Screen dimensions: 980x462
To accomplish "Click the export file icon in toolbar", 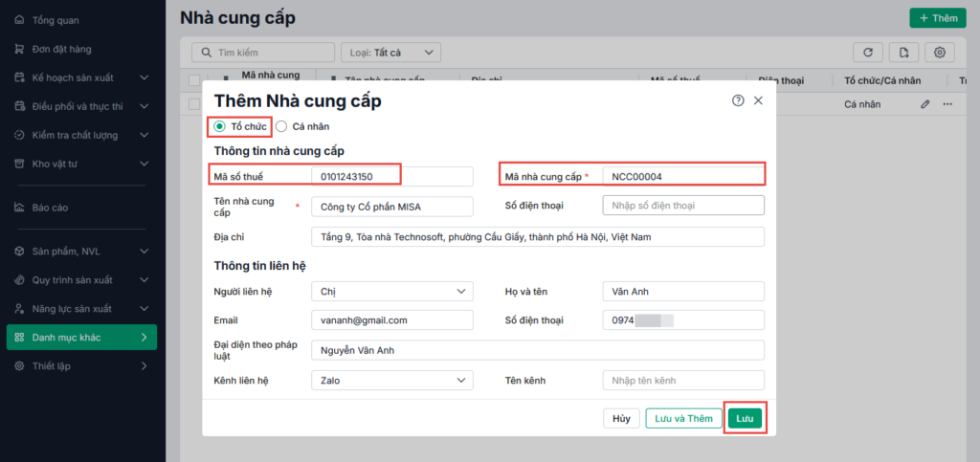I will click(x=903, y=53).
